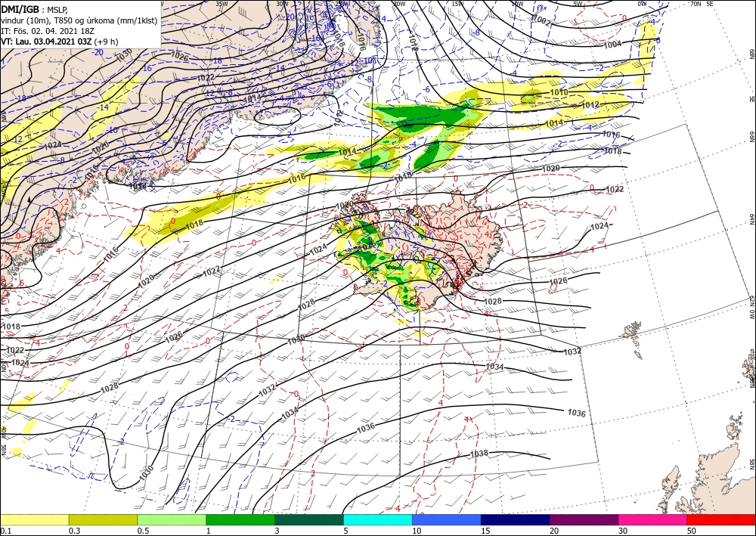Select the dark green 3–5 legend swatch
Screen dimensions: 756x536
pos(309,519)
